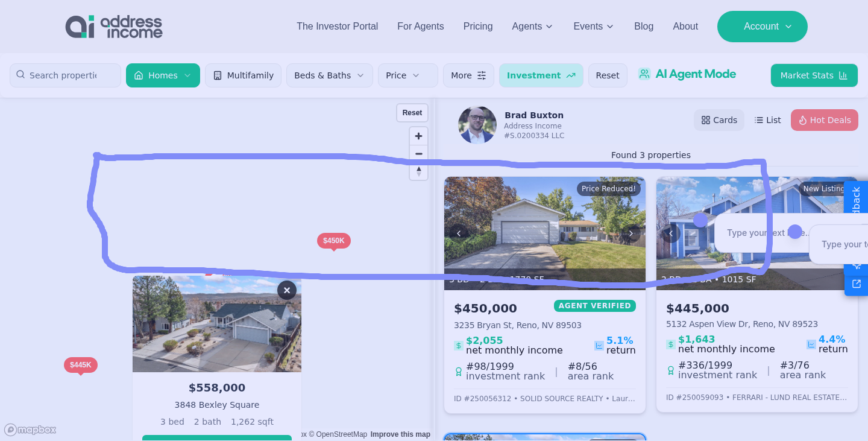Image resolution: width=868 pixels, height=441 pixels.
Task: Show previous photo of 5132 Aspen View listing
Action: click(x=670, y=233)
